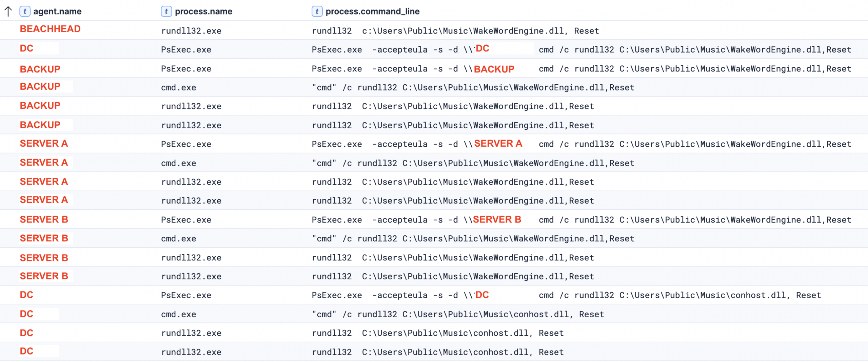Screen dimensions: 868x362
Task: Click BACKUP agent name in the cmd.exe row
Action: pos(40,87)
